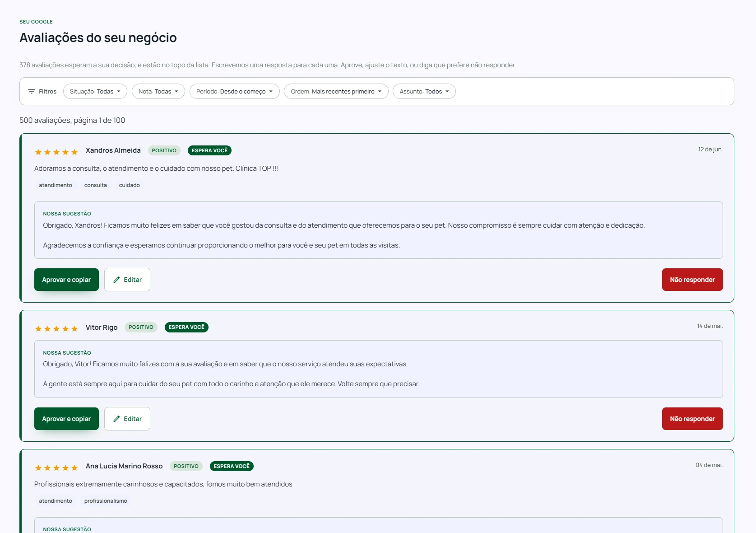The height and width of the screenshot is (533, 756).
Task: Approve and copy reply for Vitor Rigo
Action: coord(66,419)
